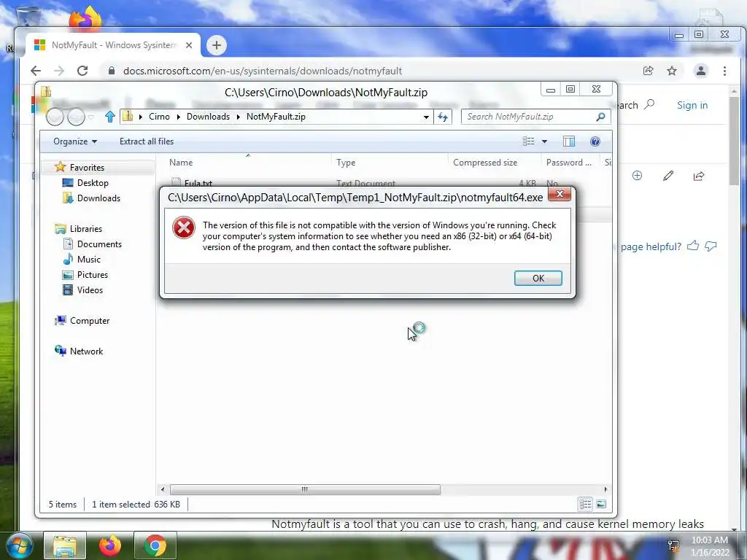Click Extract all files in Explorer toolbar
This screenshot has height=560, width=747.
[146, 141]
